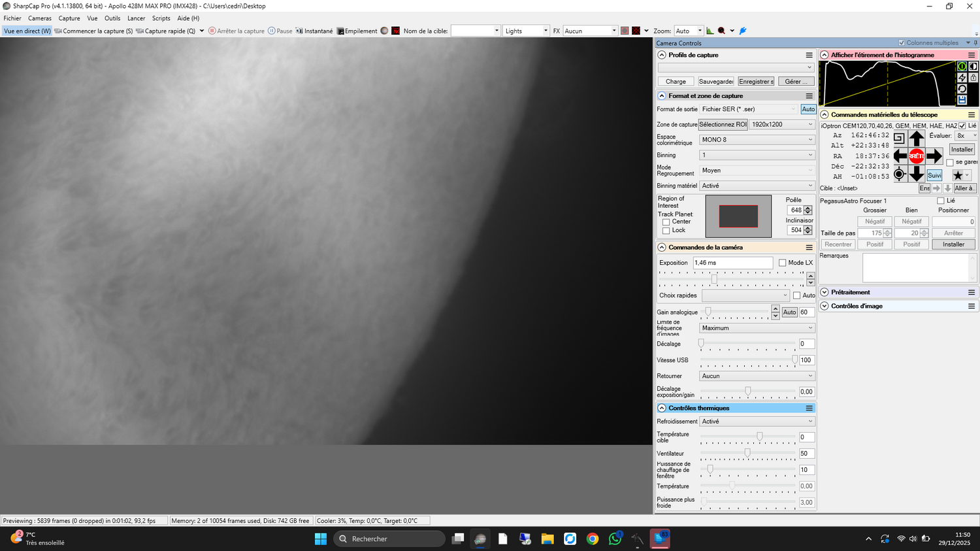Enable the Mode LX checkbox
Screen dimensions: 980x551
point(782,263)
